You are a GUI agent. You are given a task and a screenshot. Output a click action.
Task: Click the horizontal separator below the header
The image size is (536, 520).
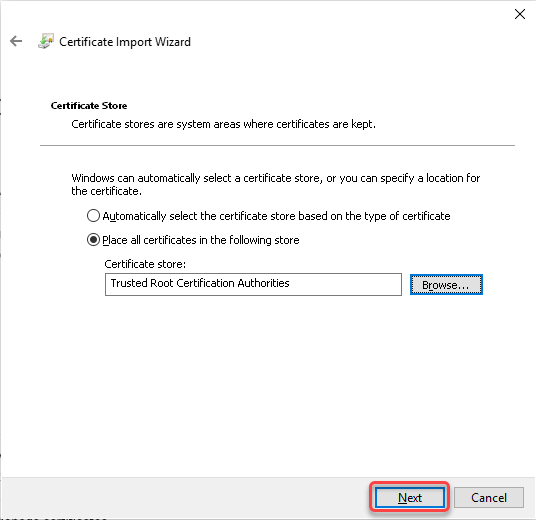[x=277, y=145]
